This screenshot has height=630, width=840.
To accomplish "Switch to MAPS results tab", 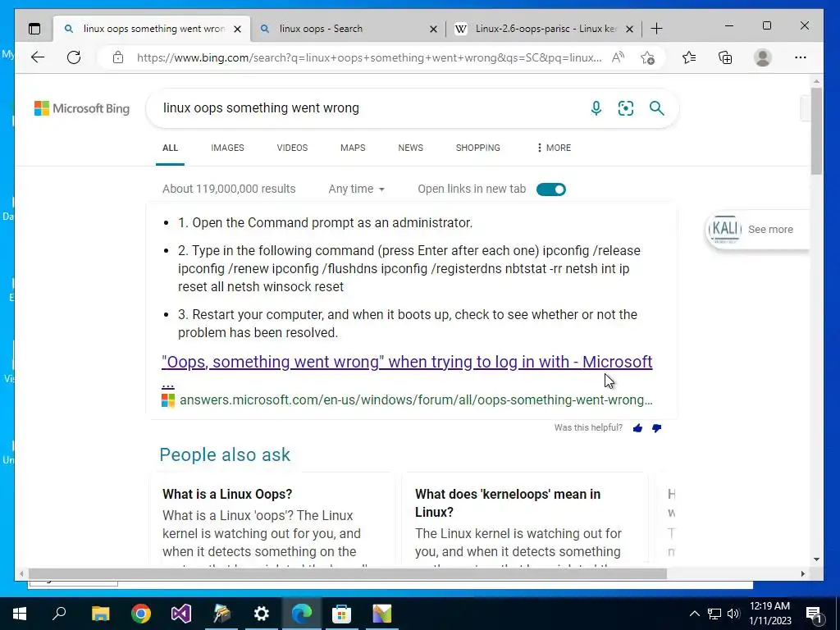I will 353,148.
